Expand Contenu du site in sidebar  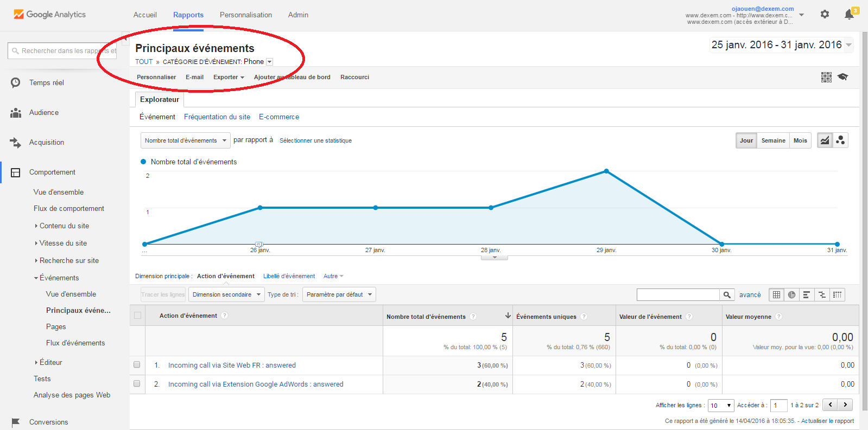pos(64,226)
